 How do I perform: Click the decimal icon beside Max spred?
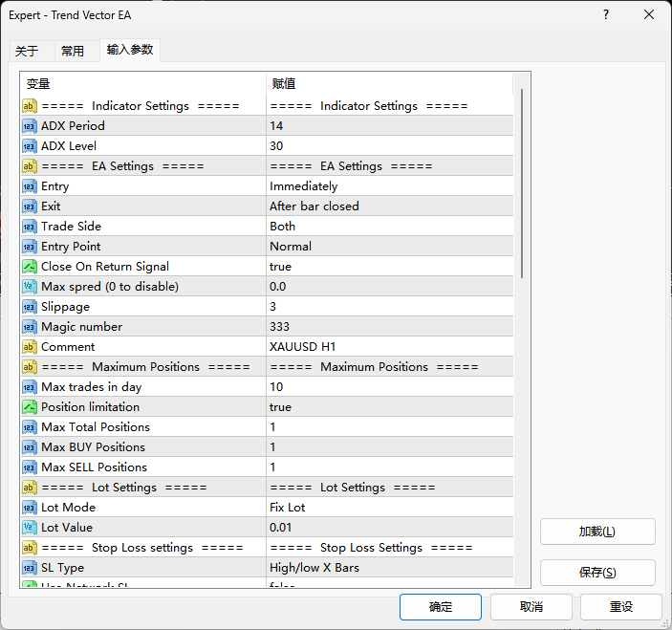tap(30, 287)
